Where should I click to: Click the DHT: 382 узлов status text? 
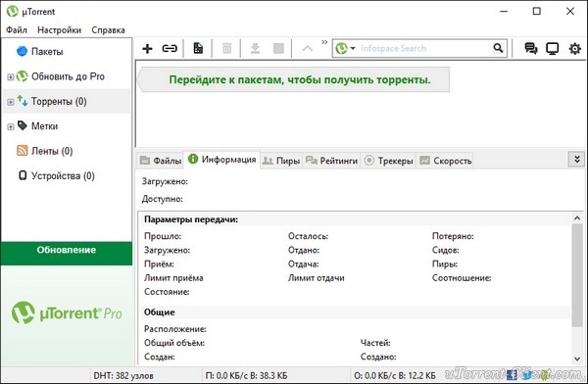point(123,375)
